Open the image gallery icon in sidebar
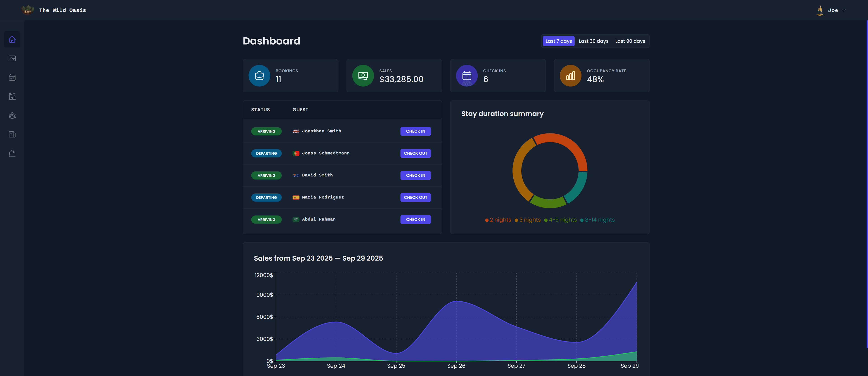 click(12, 58)
